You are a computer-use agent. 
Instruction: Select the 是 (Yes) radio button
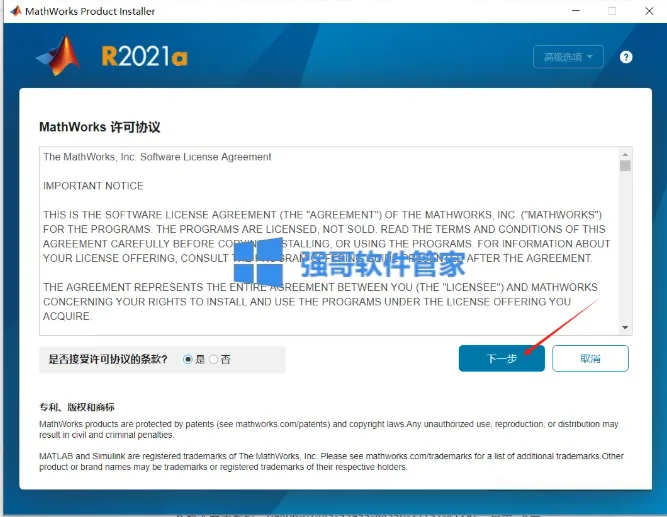coord(188,360)
